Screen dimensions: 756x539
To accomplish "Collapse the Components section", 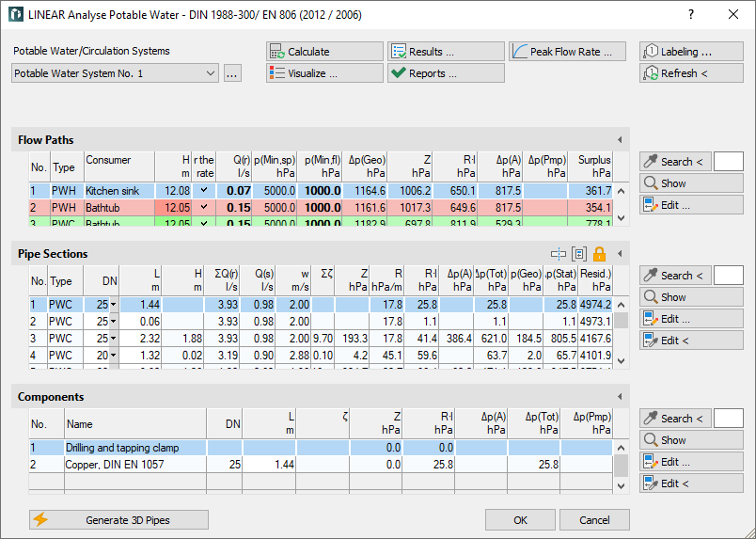I will tap(620, 397).
